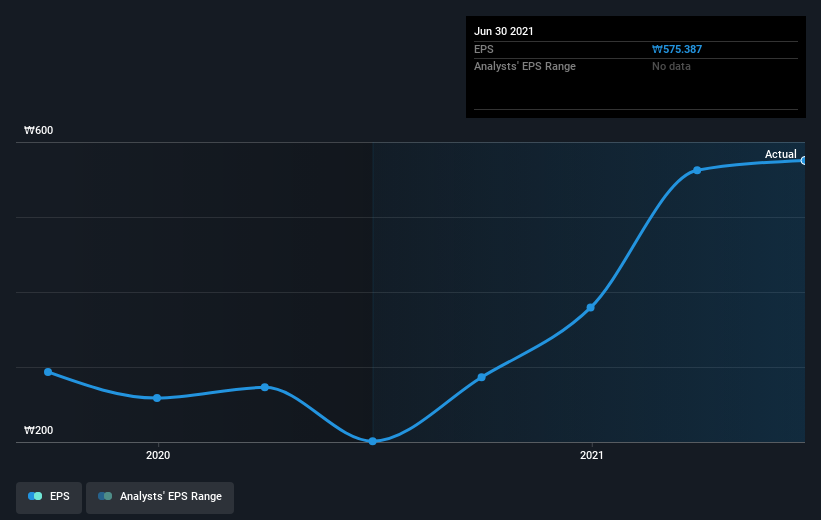Click the 2020 x-axis label
This screenshot has height=520, width=821.
(158, 456)
